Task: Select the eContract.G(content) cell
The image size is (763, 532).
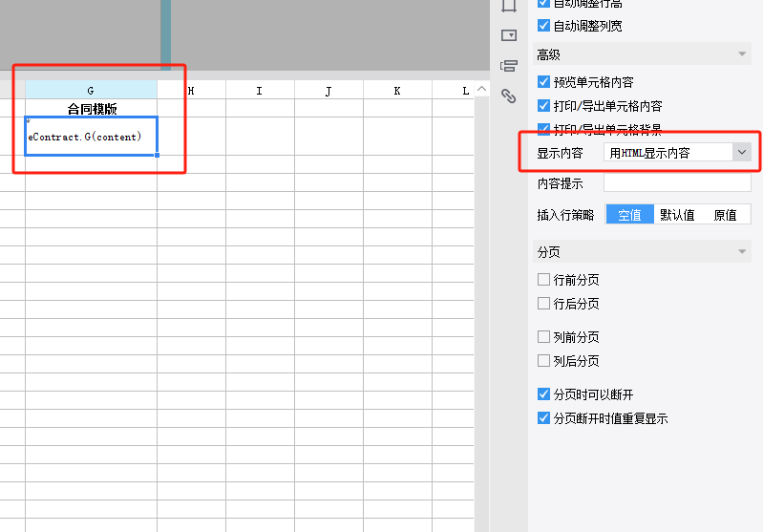Action: tap(91, 137)
